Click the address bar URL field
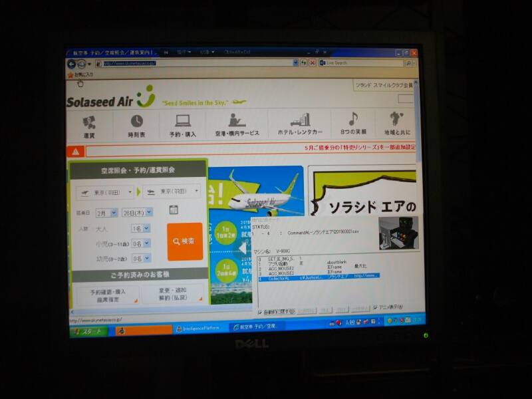The width and height of the screenshot is (532, 399). pyautogui.click(x=194, y=63)
